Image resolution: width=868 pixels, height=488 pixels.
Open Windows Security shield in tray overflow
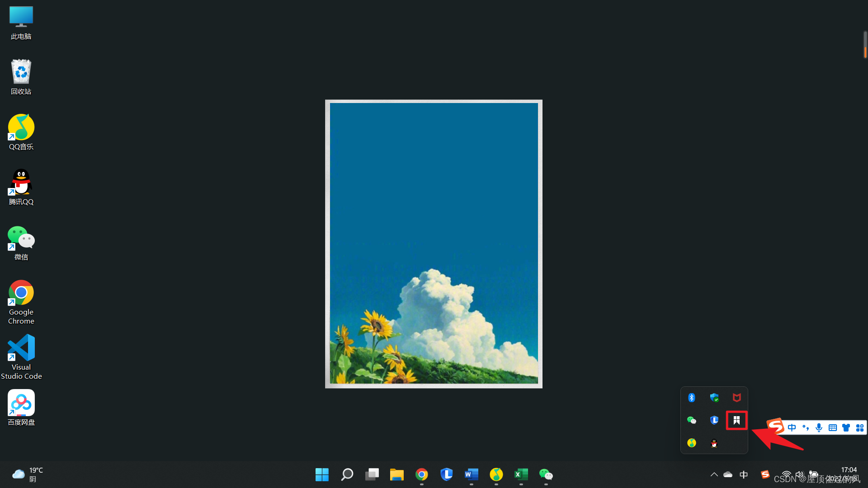[x=715, y=398]
